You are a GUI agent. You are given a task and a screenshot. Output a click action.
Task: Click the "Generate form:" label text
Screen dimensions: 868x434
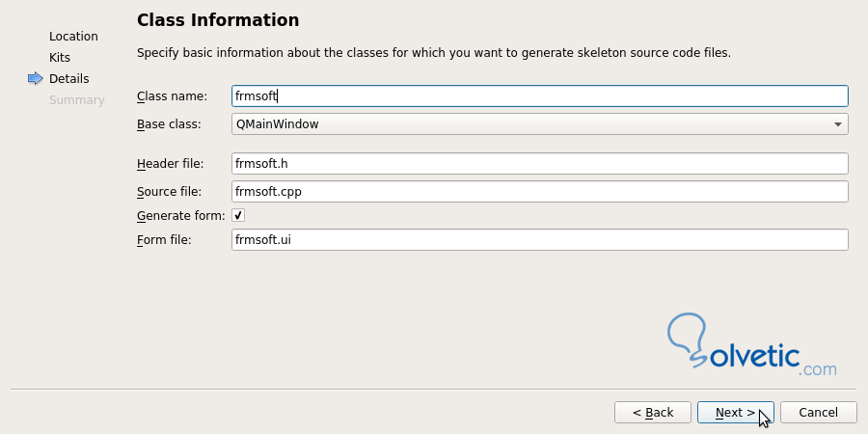point(180,216)
